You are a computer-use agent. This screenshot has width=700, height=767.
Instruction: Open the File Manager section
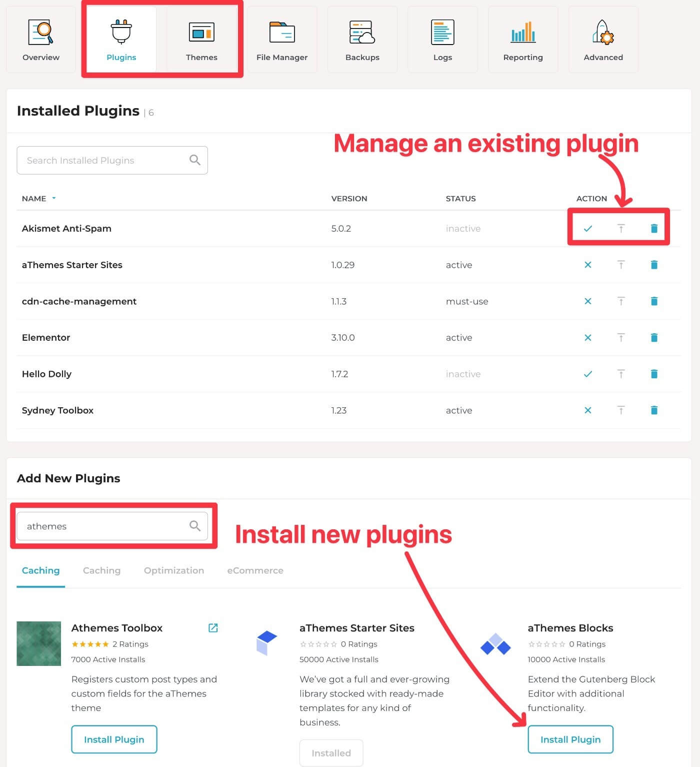click(x=282, y=40)
